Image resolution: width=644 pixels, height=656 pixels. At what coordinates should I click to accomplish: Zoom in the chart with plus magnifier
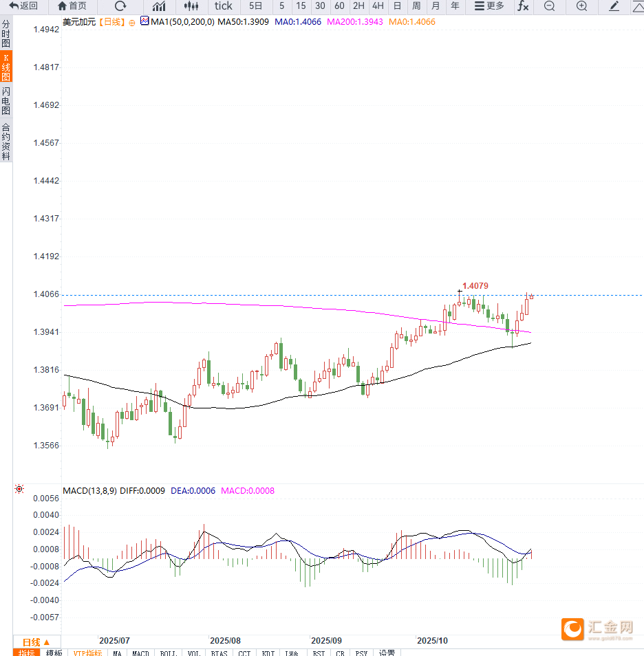point(581,6)
